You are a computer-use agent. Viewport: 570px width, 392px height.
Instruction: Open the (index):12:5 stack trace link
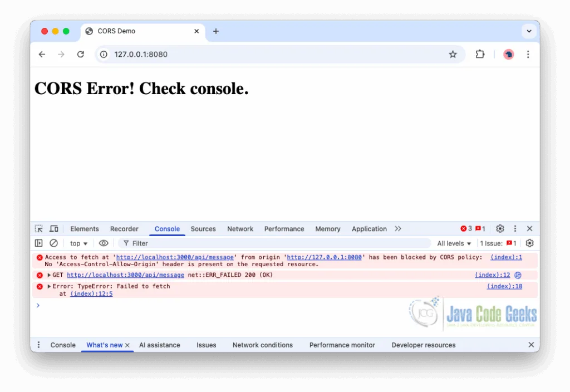[91, 294]
